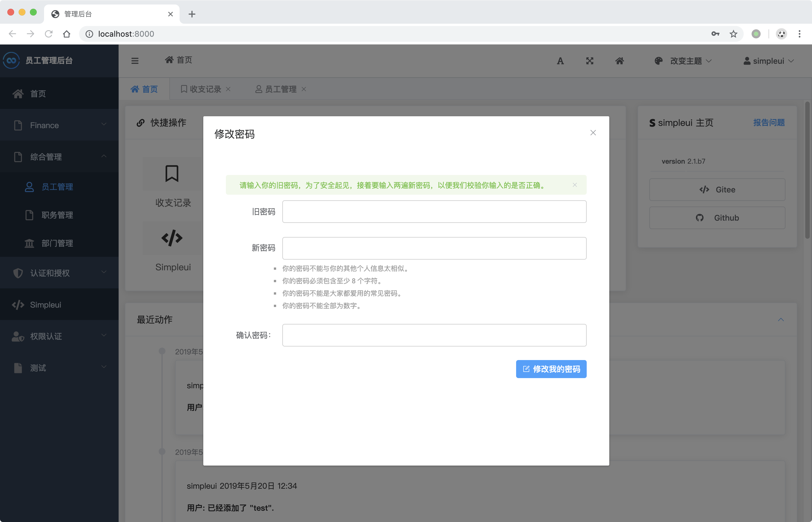Toggle the fullscreen expand icon
The height and width of the screenshot is (522, 812).
pyautogui.click(x=590, y=61)
